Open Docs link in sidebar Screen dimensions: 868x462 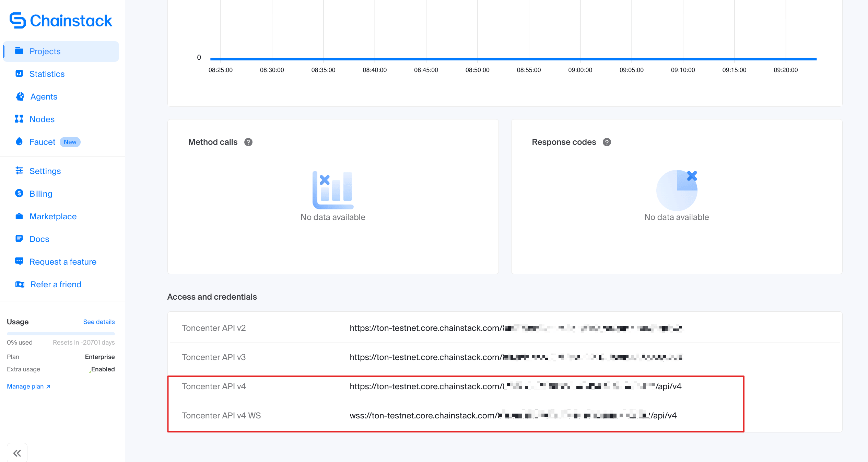point(39,239)
